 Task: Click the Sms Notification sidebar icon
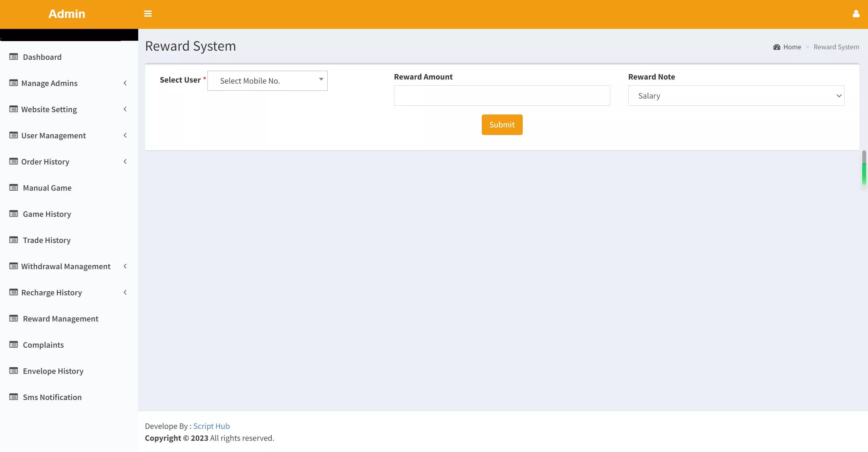coord(14,397)
